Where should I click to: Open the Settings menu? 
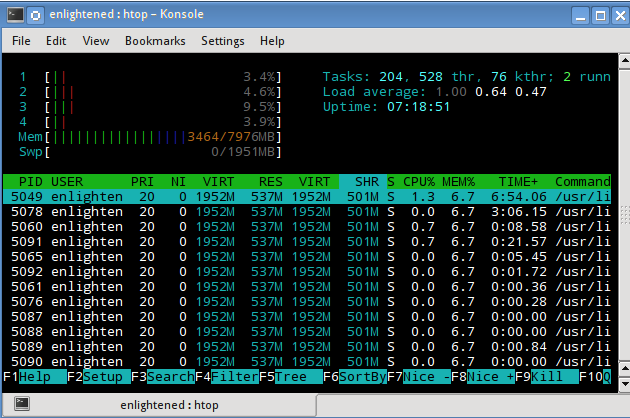click(x=223, y=41)
